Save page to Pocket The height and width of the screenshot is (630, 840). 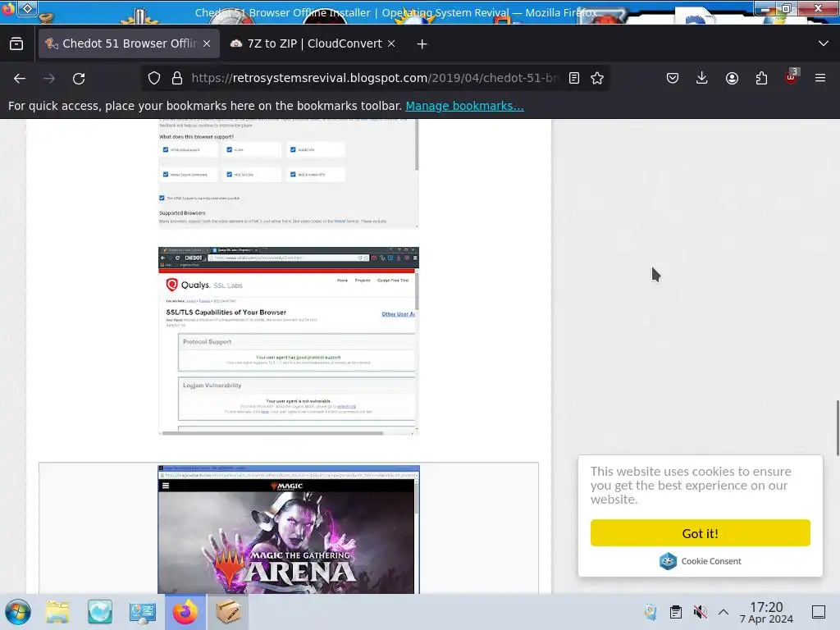[673, 78]
